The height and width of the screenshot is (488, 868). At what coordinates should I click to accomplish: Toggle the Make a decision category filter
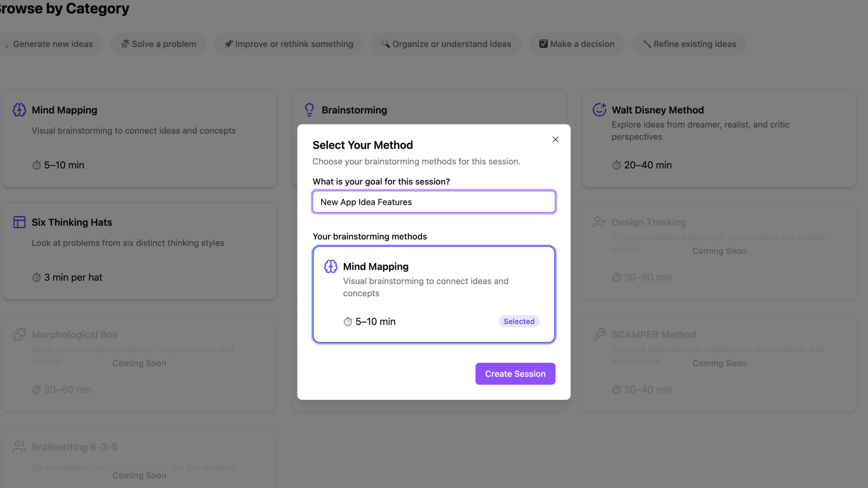pyautogui.click(x=576, y=44)
